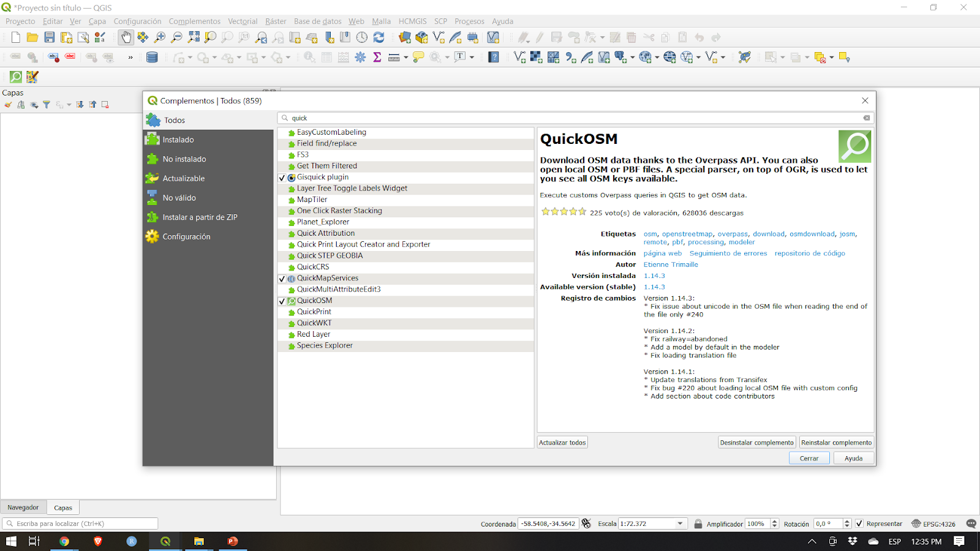Screen dimensions: 980x551
Task: Click the Desinstalar complemento button
Action: (x=756, y=443)
